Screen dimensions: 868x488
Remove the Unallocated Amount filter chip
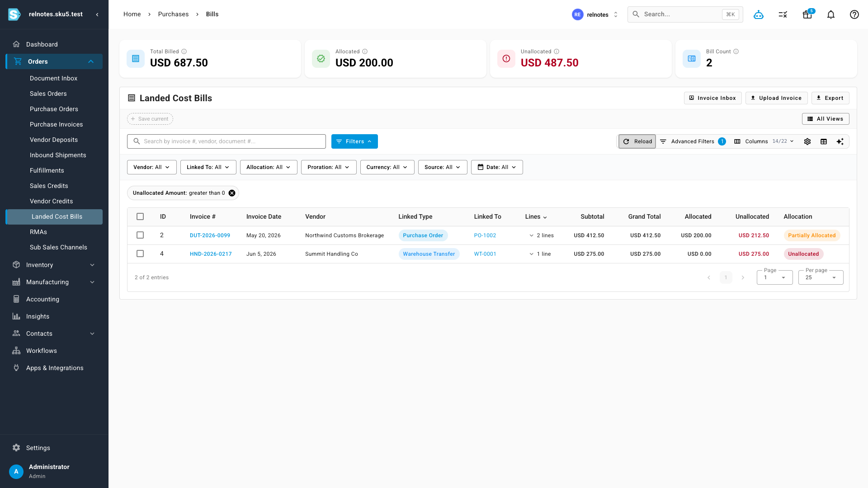point(232,193)
